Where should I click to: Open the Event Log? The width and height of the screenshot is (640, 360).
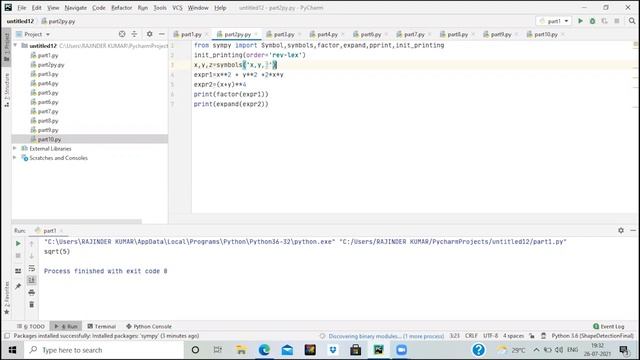(x=608, y=327)
